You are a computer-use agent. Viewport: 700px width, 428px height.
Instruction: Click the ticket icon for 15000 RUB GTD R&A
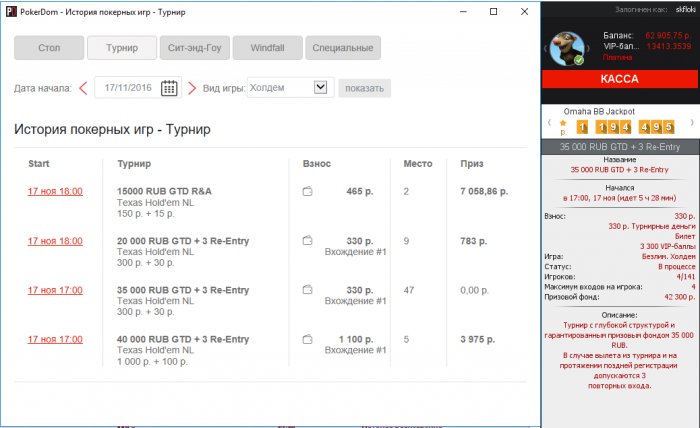tap(308, 191)
